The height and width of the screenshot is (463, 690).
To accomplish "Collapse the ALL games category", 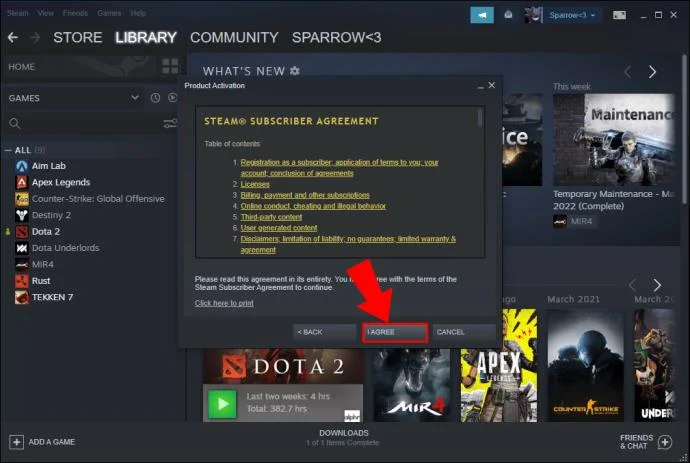I will (x=8, y=150).
